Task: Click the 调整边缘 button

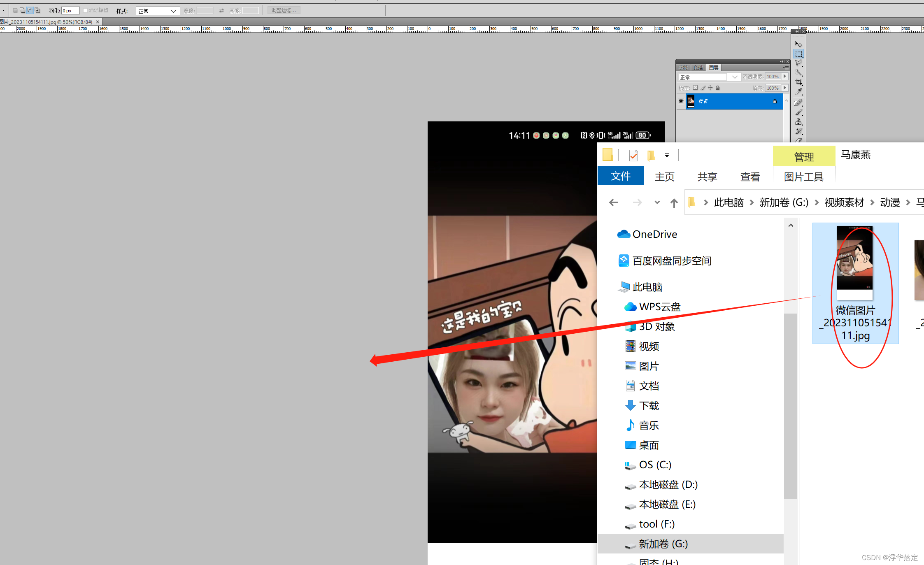Action: 284,10
